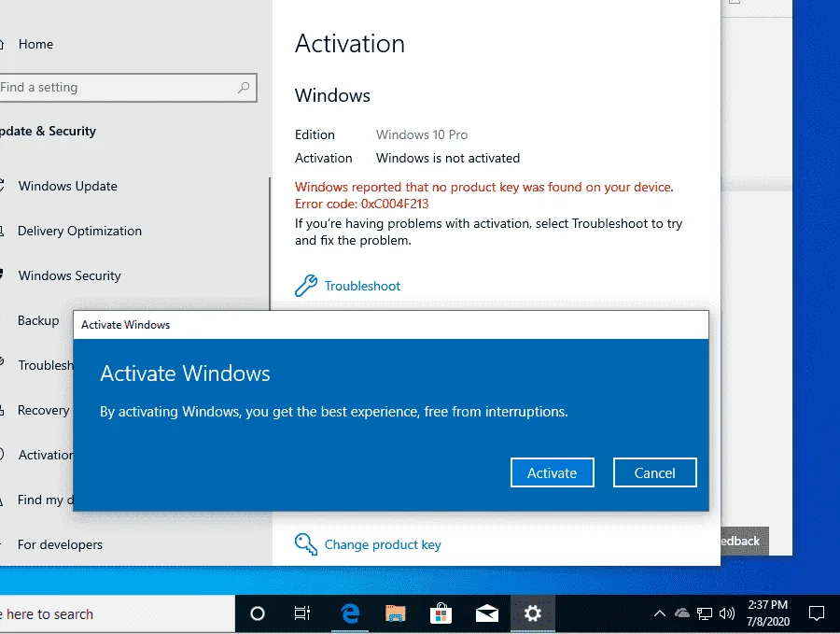Open the Troubleshoot activation link
Image resolution: width=840 pixels, height=634 pixels.
(x=363, y=286)
